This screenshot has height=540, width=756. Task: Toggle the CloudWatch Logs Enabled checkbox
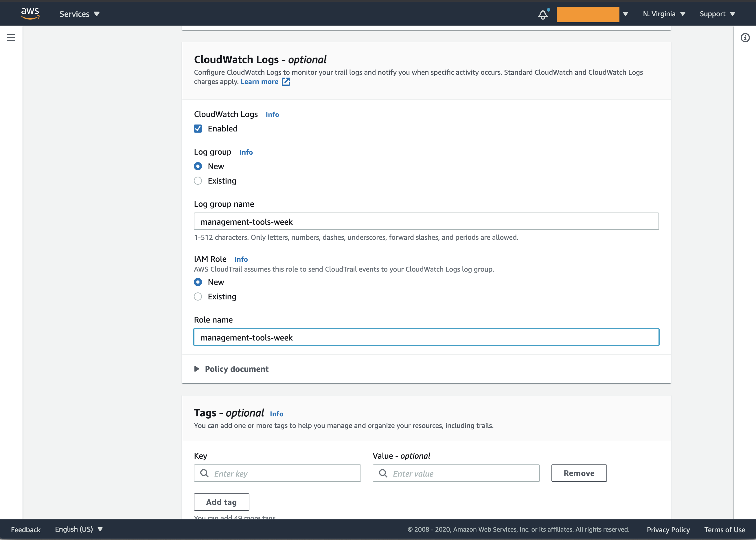pyautogui.click(x=198, y=129)
